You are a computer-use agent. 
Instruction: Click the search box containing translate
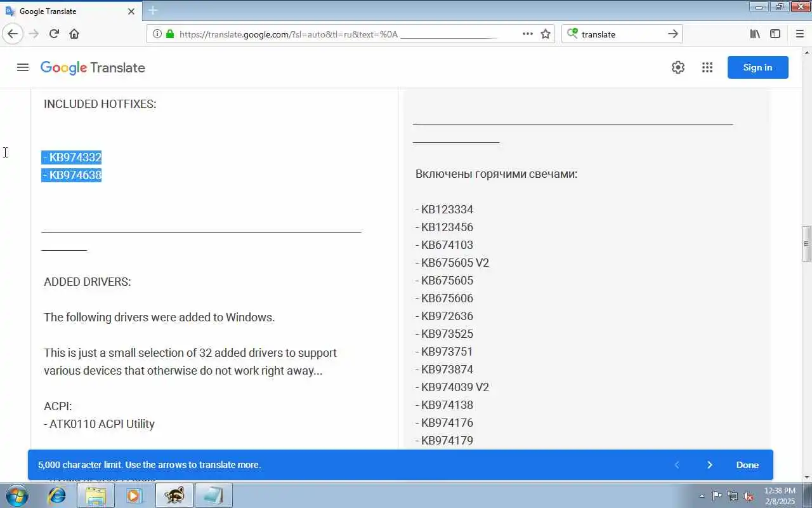click(x=622, y=34)
